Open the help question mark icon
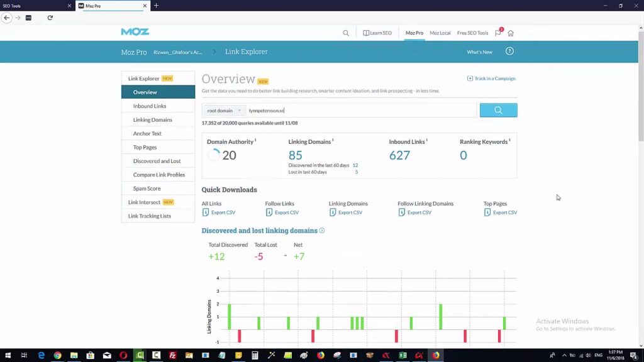 (x=509, y=52)
